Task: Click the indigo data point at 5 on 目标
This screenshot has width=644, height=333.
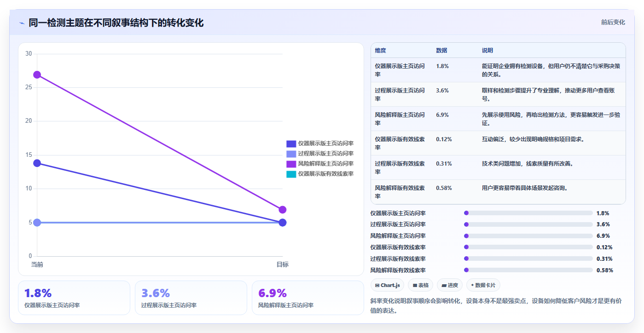Action: (x=283, y=223)
